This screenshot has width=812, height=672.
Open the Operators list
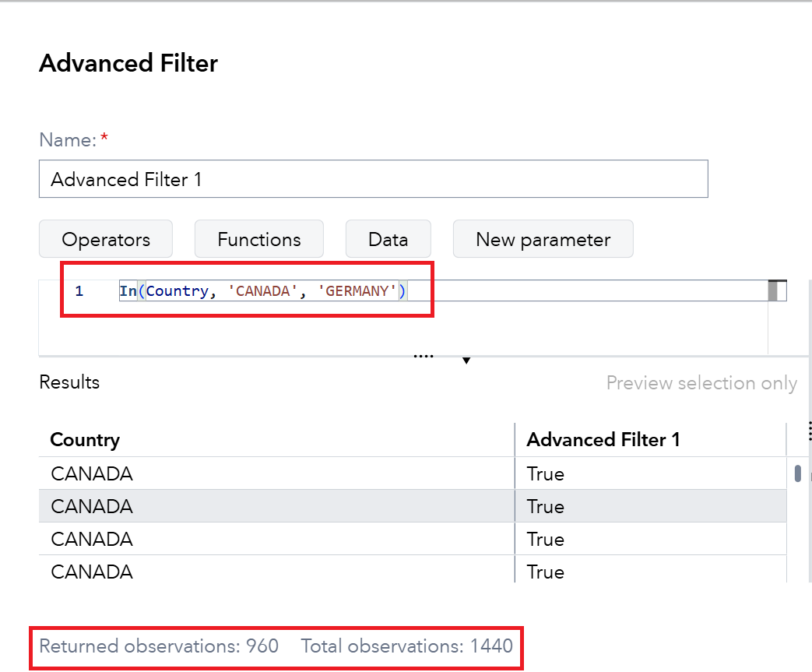(105, 239)
